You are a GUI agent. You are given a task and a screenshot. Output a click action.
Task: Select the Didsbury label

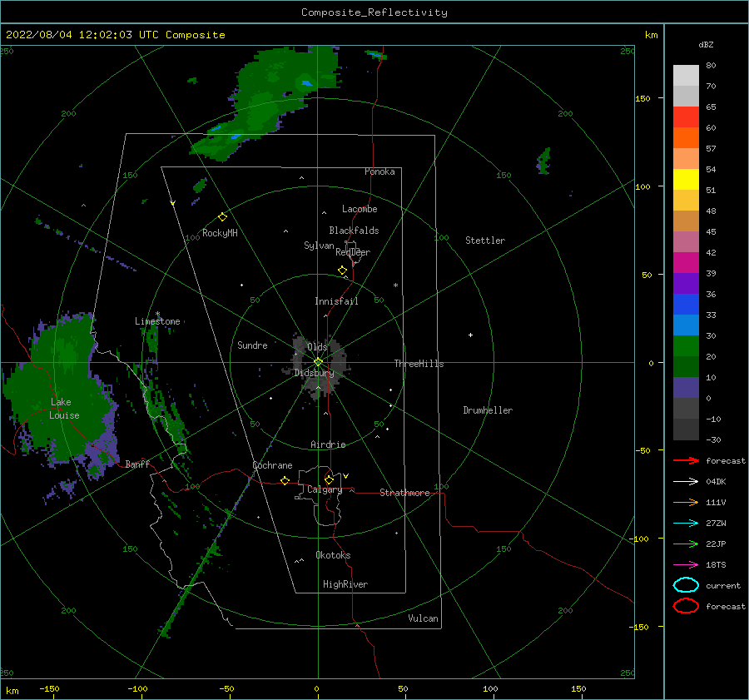click(x=315, y=373)
